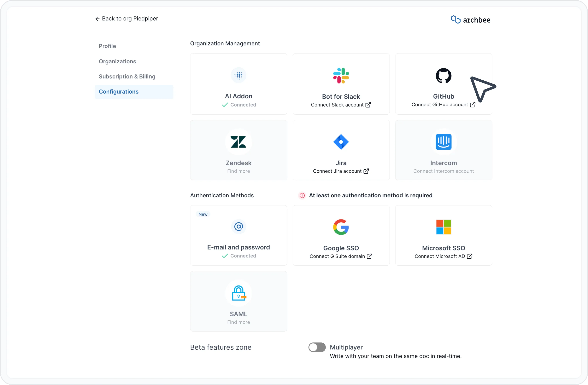Screen dimensions: 588x385
Task: Click Connect Microsoft AD link
Action: coord(444,256)
